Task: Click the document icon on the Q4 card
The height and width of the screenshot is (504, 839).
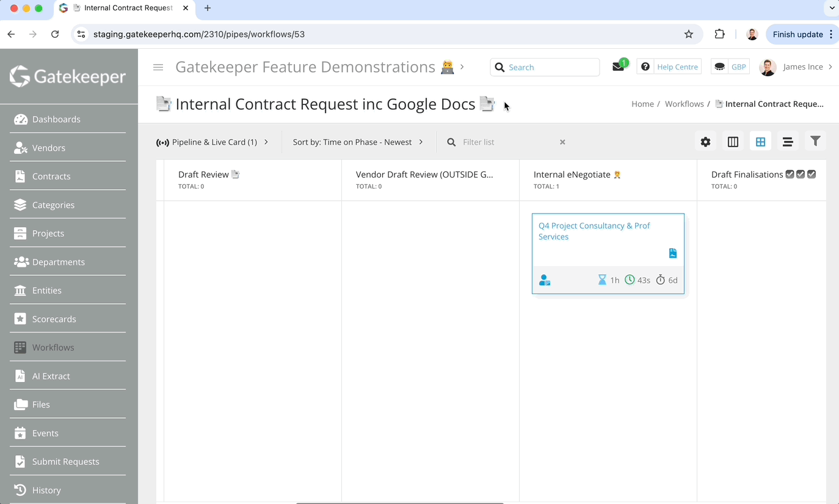Action: click(x=672, y=253)
